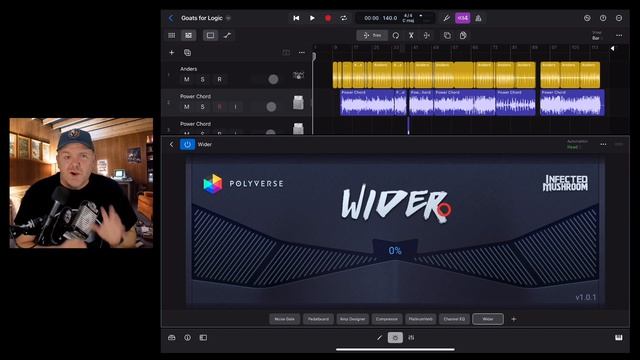Toggle cycle mode in the transport bar
This screenshot has width=640, height=360.
point(344,18)
